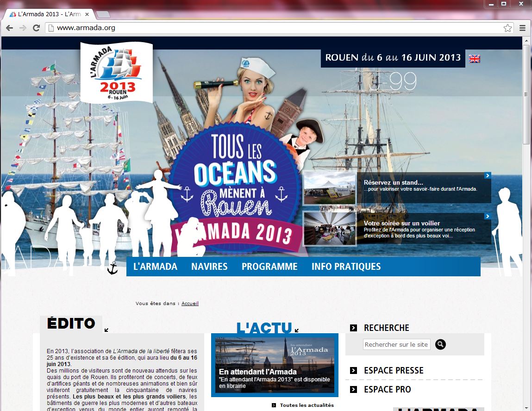Screen dimensions: 532x411
Task: Open the L'ARMADA navigation menu
Action: click(155, 267)
